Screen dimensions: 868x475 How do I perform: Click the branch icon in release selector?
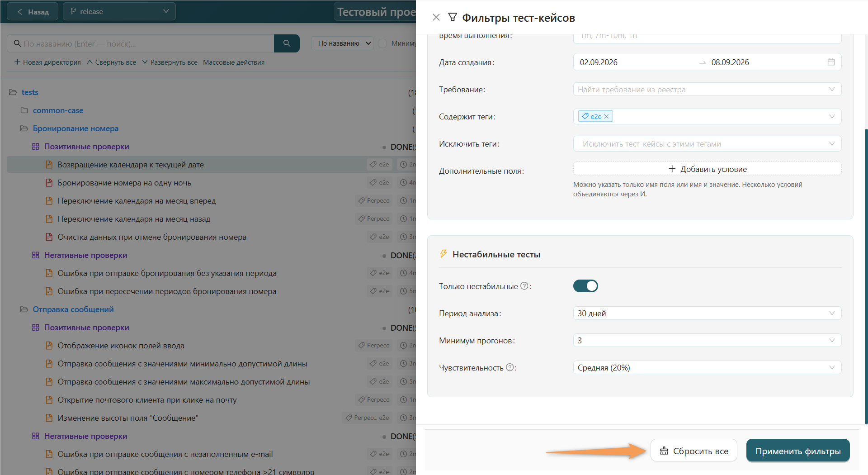click(73, 11)
